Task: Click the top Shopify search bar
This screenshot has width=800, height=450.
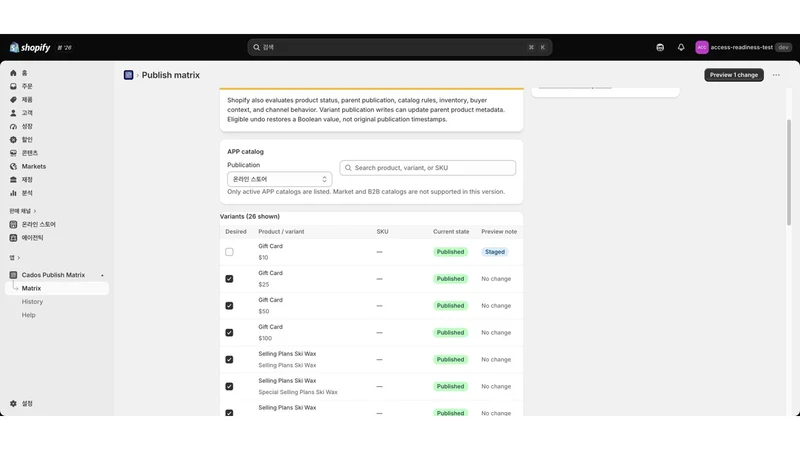Action: 399,47
